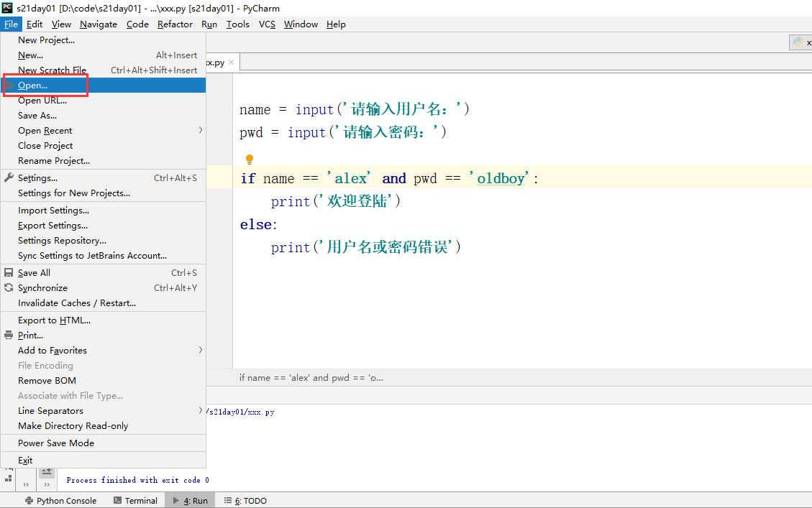Select Close Project
The height and width of the screenshot is (508, 812).
[103, 145]
